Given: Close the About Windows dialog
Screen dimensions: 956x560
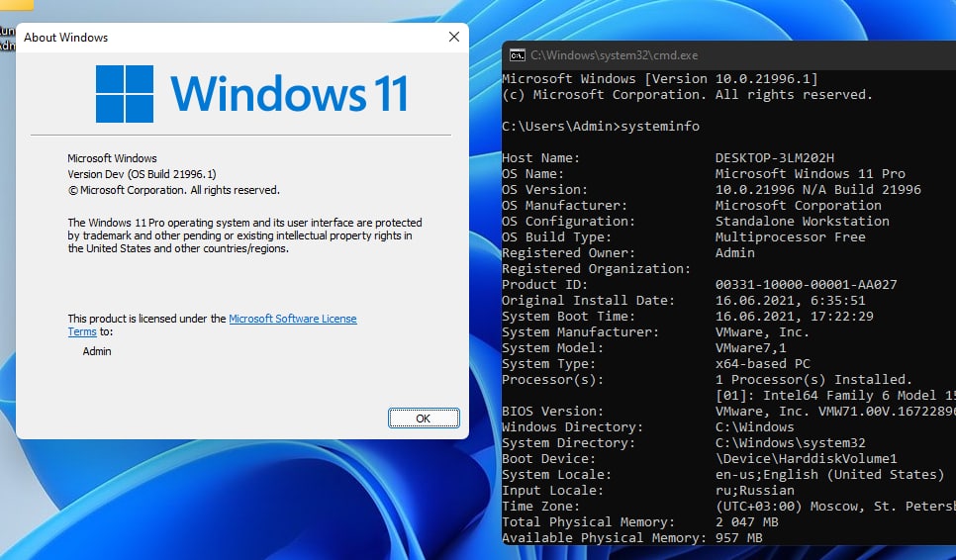Looking at the screenshot, I should tap(453, 37).
